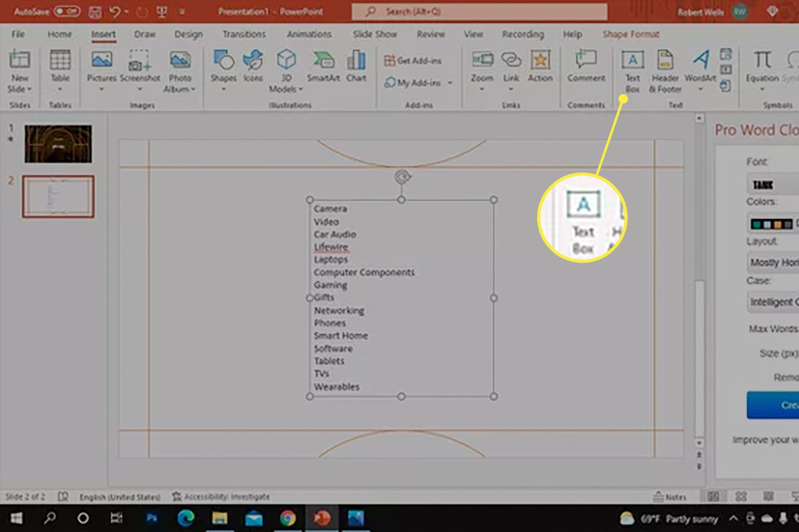Click the Computer Components line
Image resolution: width=799 pixels, height=532 pixels.
[x=364, y=273]
